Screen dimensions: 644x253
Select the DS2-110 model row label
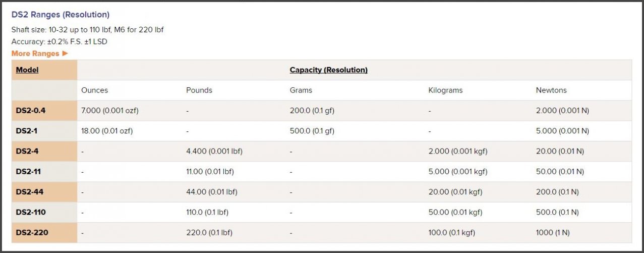(30, 212)
